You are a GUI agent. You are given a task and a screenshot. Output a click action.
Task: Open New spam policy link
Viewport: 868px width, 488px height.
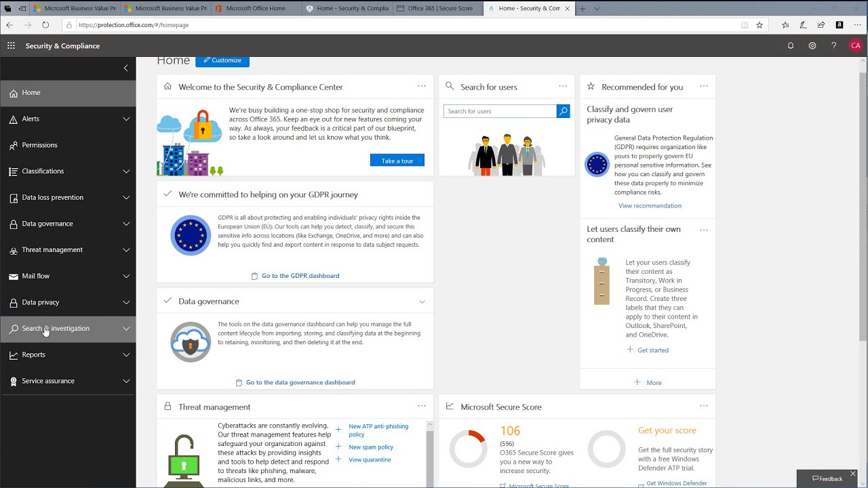[x=371, y=447]
